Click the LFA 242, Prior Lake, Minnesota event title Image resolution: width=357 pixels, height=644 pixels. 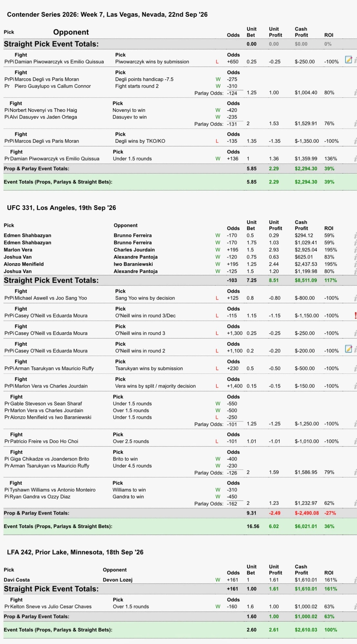(75, 552)
